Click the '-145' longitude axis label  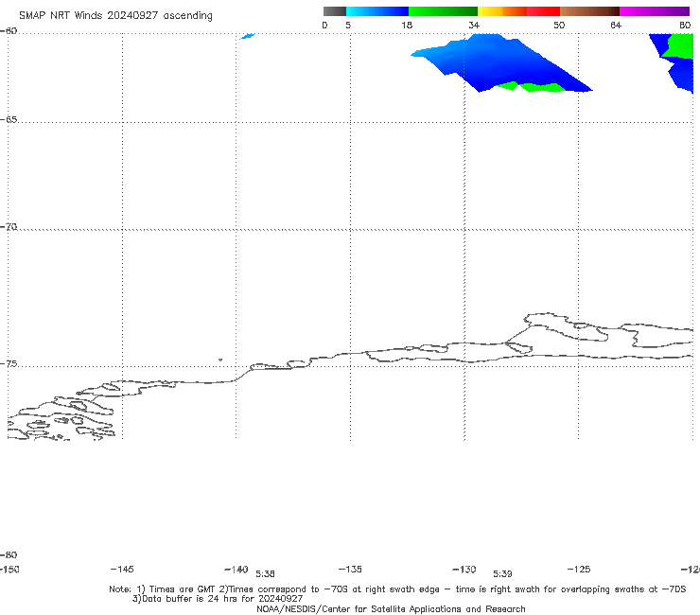coord(122,569)
